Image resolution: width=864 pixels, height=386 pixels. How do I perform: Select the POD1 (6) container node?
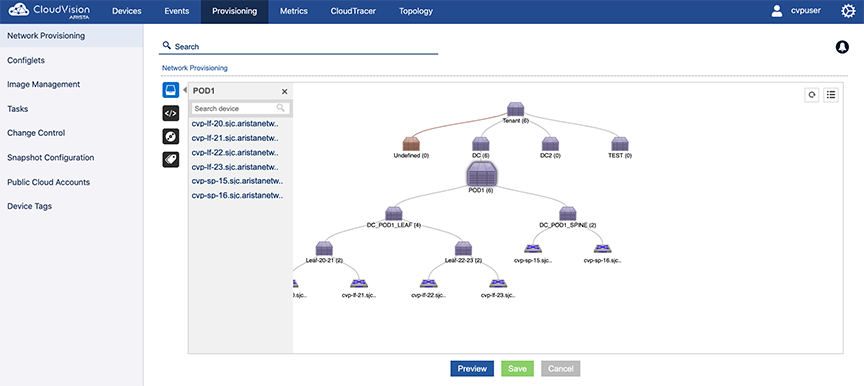point(482,175)
